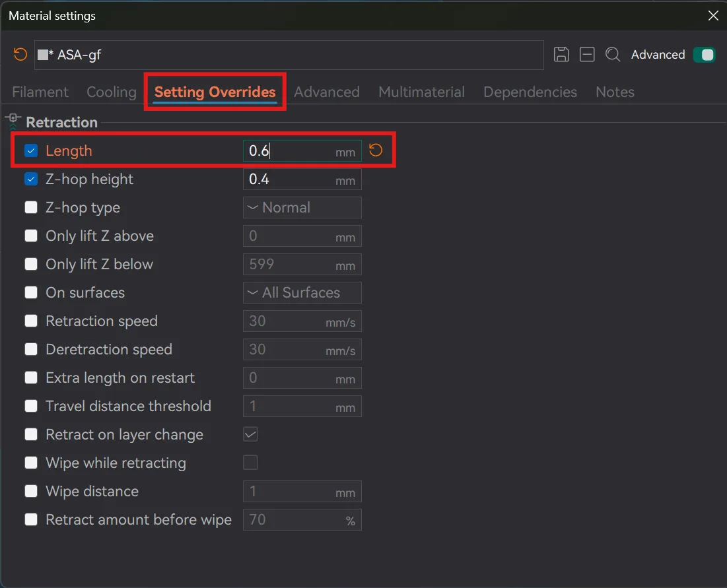This screenshot has height=588, width=727.
Task: Click the Retract amount before wipe 70% field
Action: 302,519
